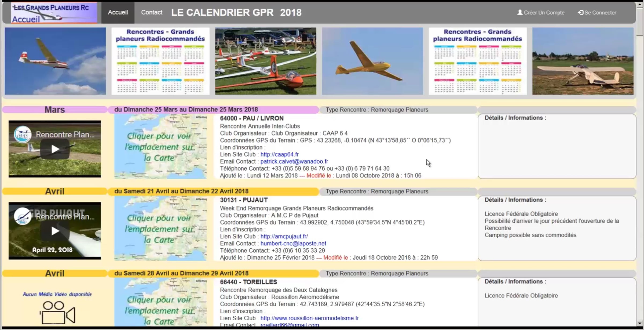Click 'Camping possible sans commodités' text
This screenshot has height=330, width=644.
(x=530, y=235)
